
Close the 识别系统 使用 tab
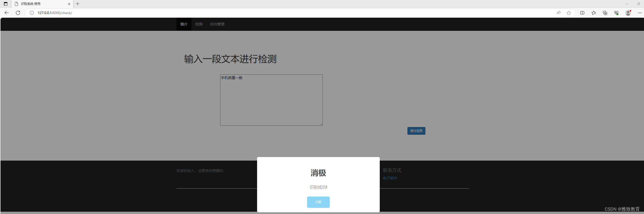click(x=69, y=4)
